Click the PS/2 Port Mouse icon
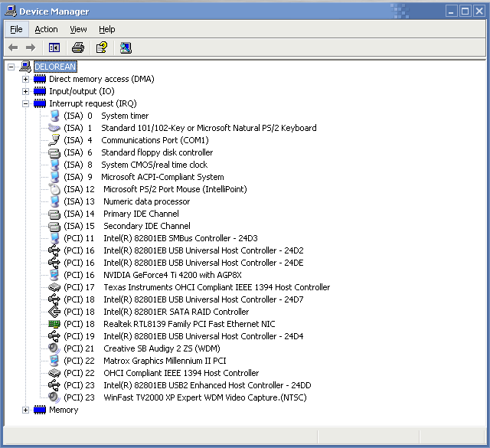Viewport: 490px width, 448px height. tap(54, 189)
